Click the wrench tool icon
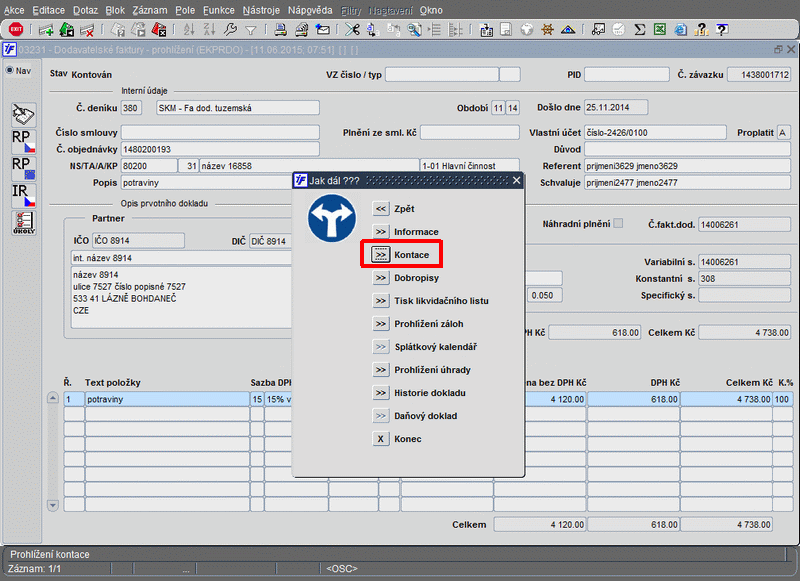Image resolution: width=800 pixels, height=581 pixels. click(230, 30)
